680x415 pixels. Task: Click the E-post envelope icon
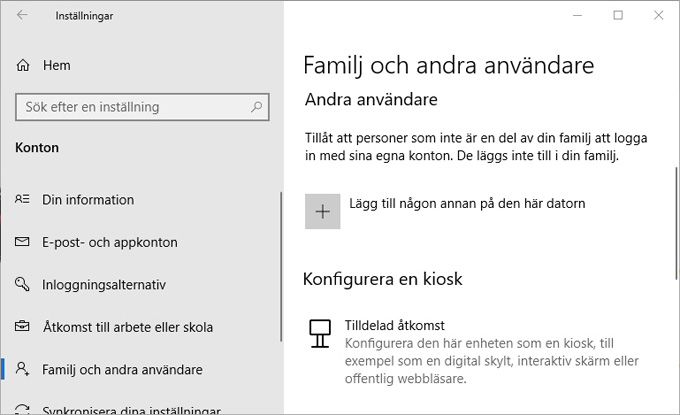tap(22, 242)
